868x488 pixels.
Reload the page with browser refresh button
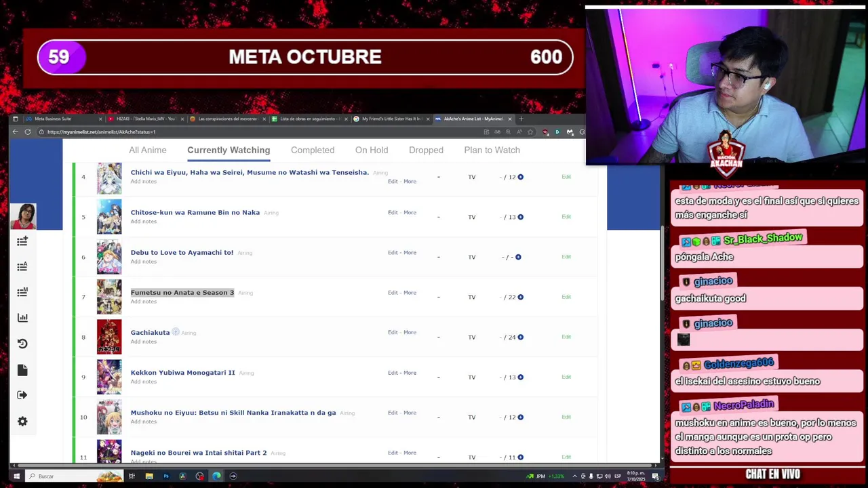(x=28, y=131)
